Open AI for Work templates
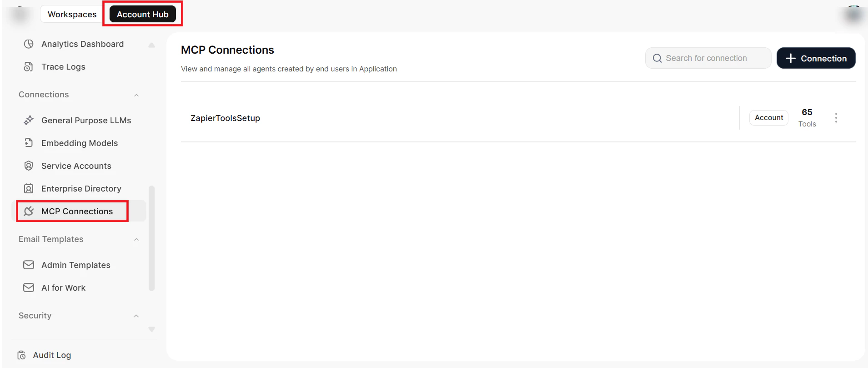Viewport: 868px width, 368px height. click(63, 287)
